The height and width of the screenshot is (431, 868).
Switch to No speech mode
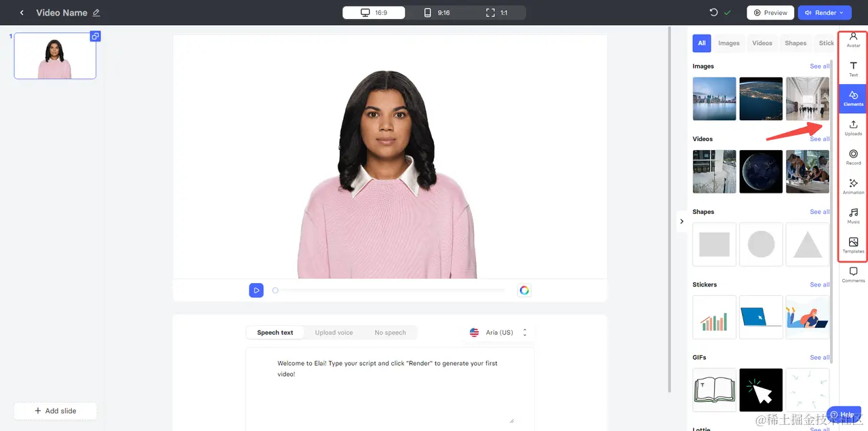(x=390, y=333)
